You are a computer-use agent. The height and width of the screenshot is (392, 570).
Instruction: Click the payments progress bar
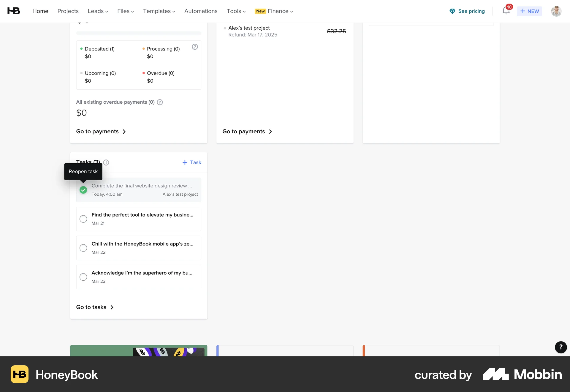(139, 33)
